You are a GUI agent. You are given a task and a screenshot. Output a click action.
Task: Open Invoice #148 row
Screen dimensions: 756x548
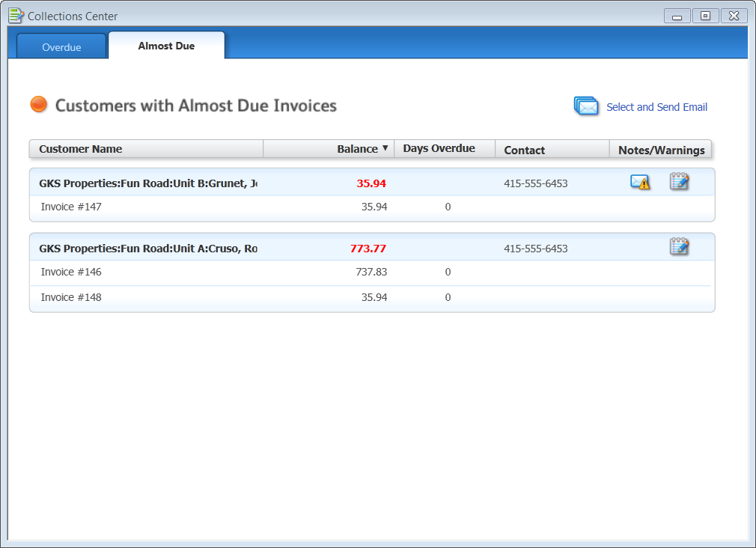(71, 297)
